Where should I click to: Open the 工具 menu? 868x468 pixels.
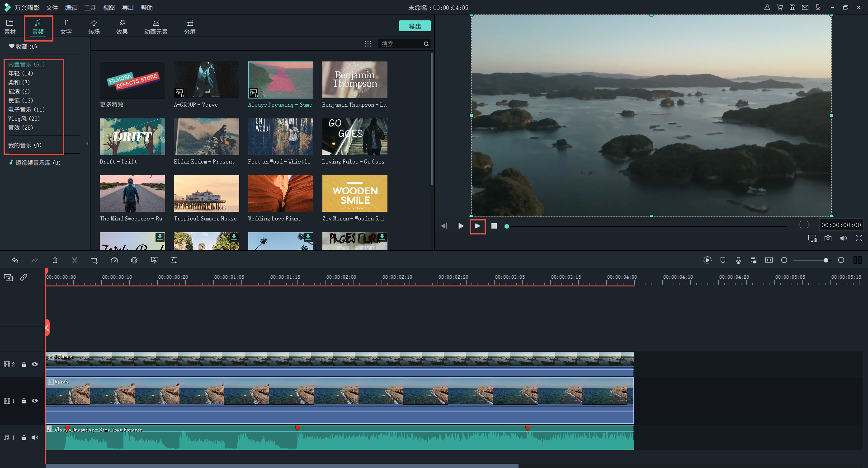[x=90, y=8]
